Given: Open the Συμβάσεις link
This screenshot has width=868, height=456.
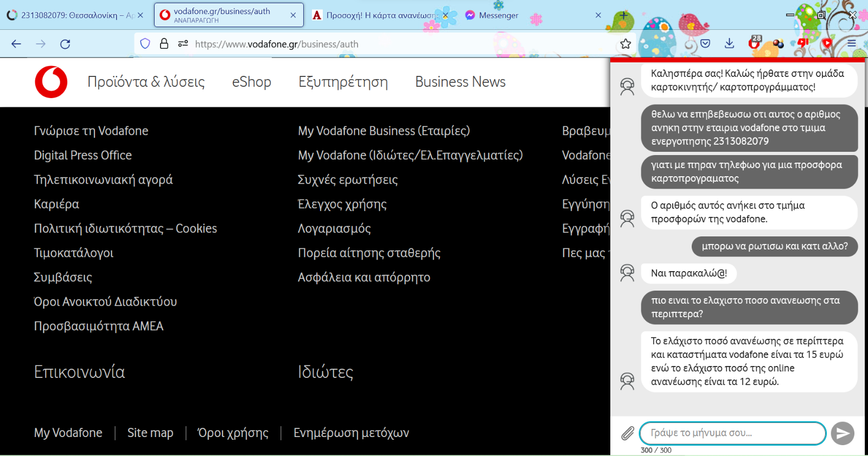Looking at the screenshot, I should [x=63, y=277].
